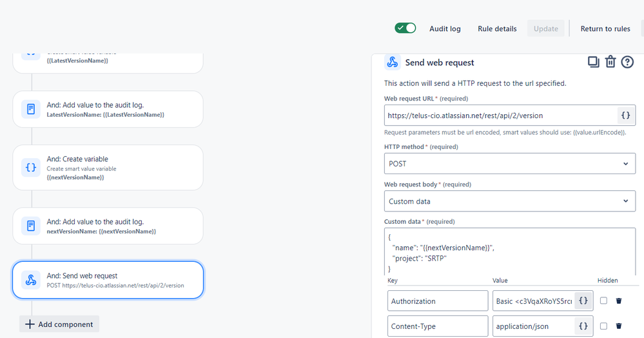Click the webhook icon in panel header
The image size is (644, 338).
[x=392, y=62]
